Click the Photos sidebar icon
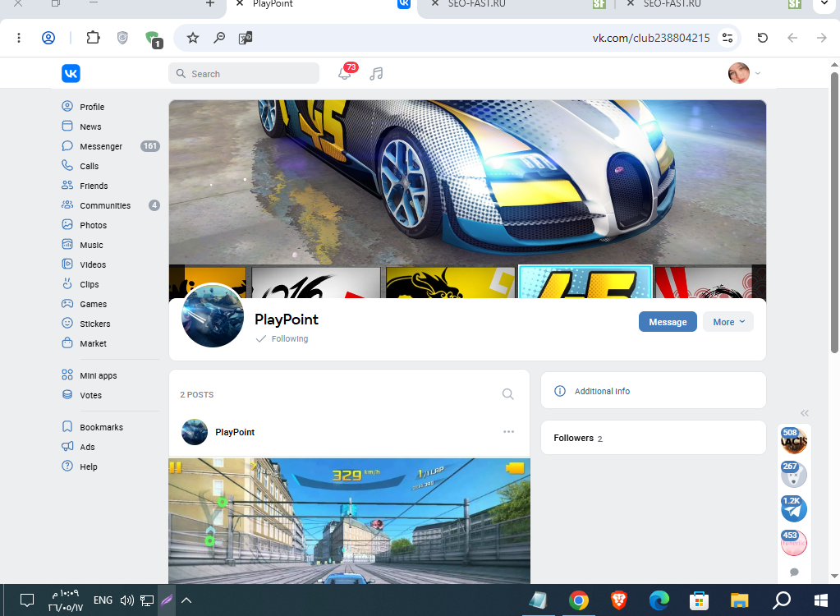 (67, 224)
